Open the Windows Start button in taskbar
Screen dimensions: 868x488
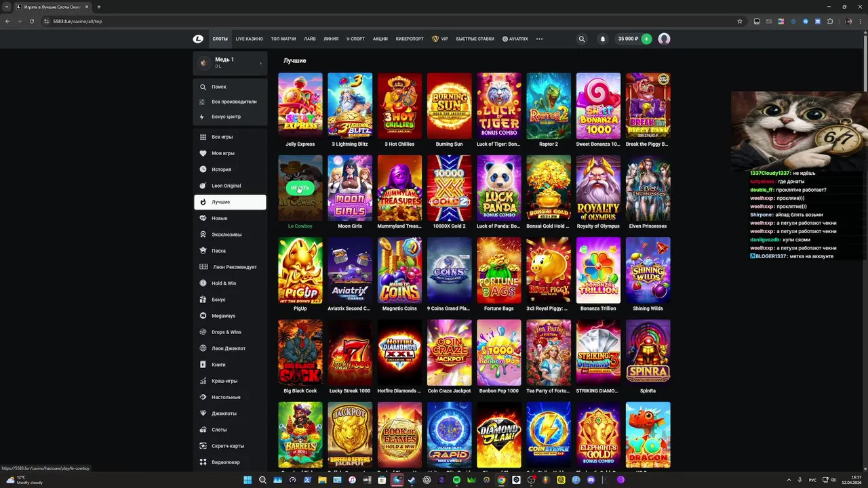point(248,480)
